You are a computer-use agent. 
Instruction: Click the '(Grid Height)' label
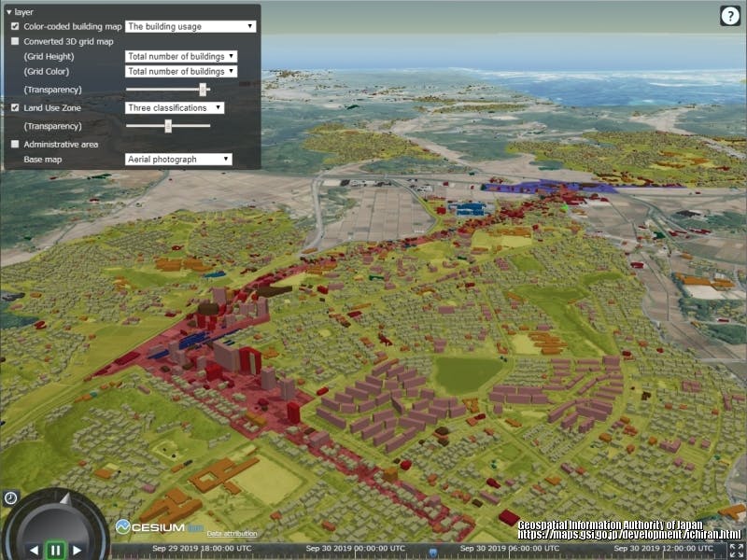[49, 56]
